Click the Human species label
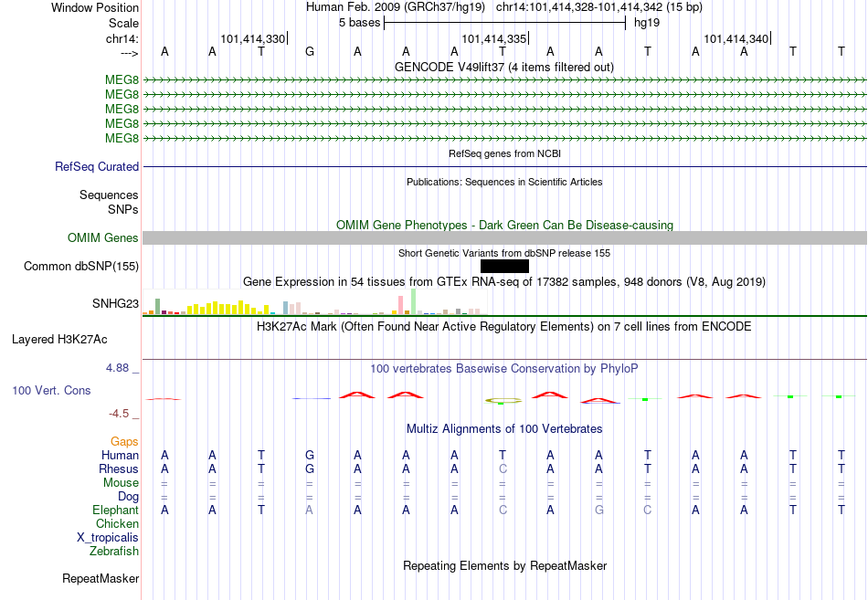868x600 pixels. click(x=120, y=455)
